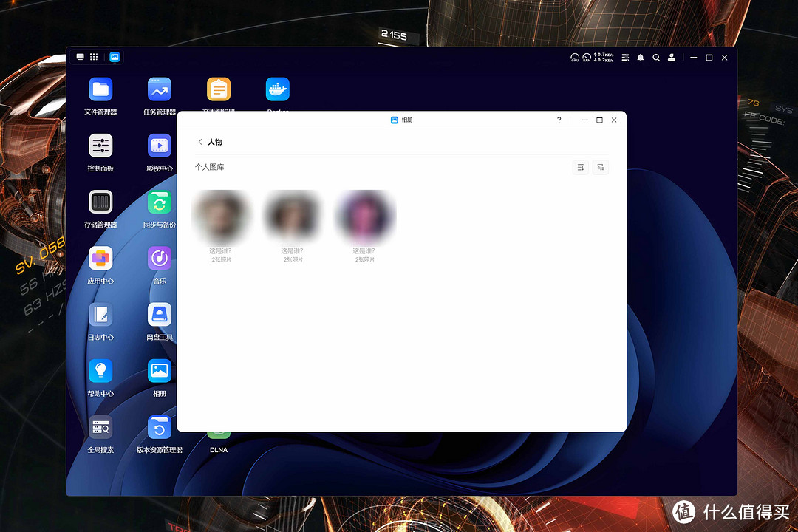
Task: Go back using the arrow beside 人物
Action: pos(200,142)
